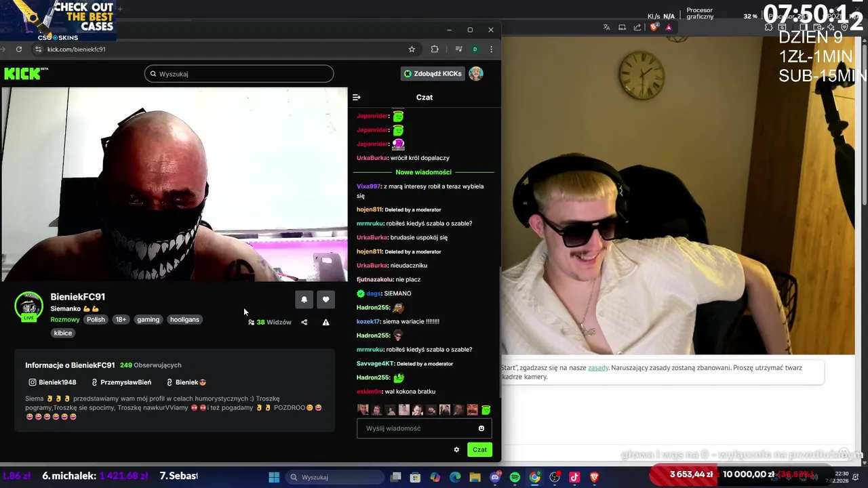Open TikTok on taskbar

click(x=574, y=477)
